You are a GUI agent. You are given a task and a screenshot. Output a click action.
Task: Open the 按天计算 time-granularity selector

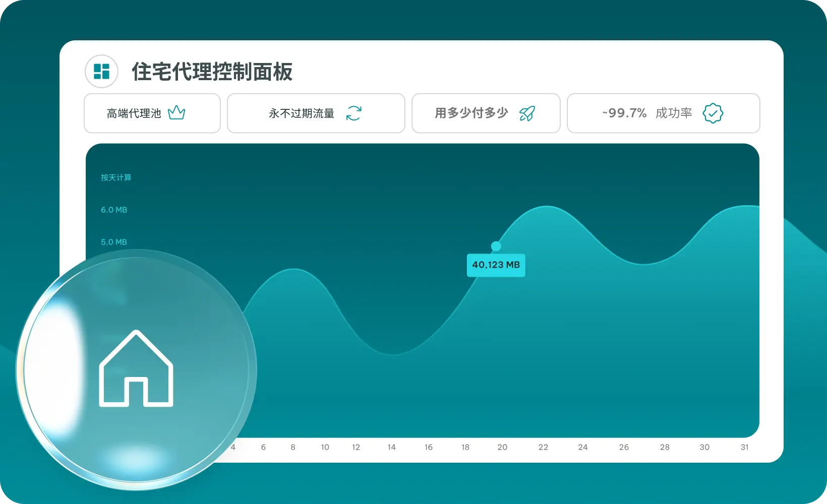tap(115, 177)
